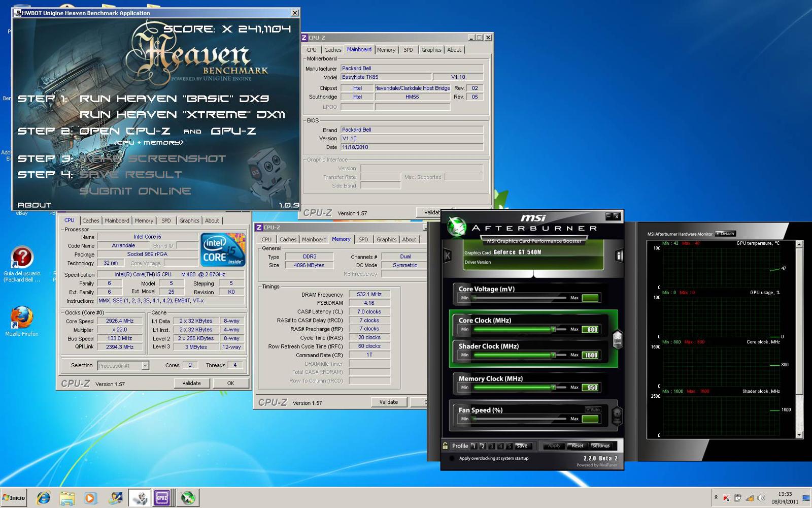
Task: Click the HWBOT Heaven taskbar icon
Action: (x=139, y=498)
